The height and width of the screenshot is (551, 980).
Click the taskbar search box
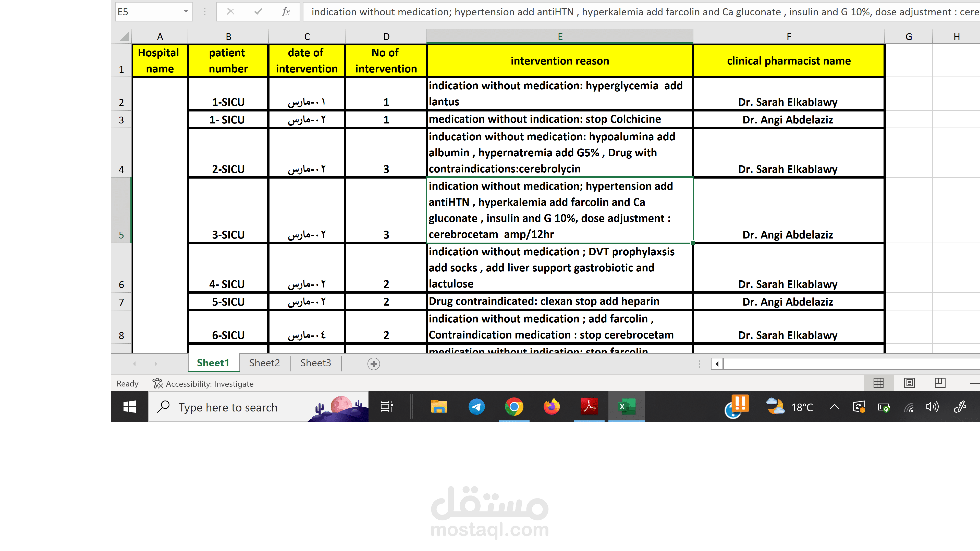(258, 407)
